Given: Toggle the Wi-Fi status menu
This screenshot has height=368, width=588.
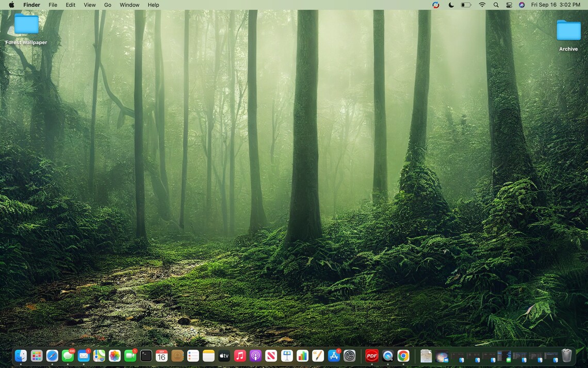Looking at the screenshot, I should pyautogui.click(x=482, y=5).
